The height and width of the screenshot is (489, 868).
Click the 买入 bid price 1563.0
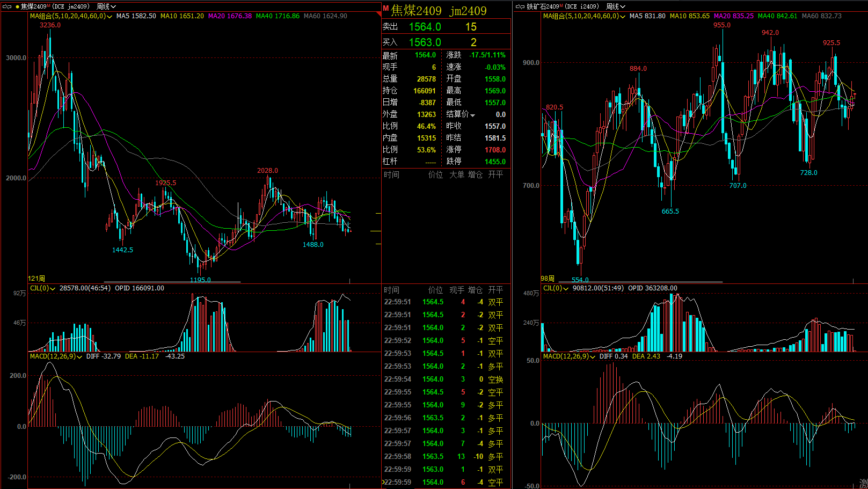pos(425,42)
